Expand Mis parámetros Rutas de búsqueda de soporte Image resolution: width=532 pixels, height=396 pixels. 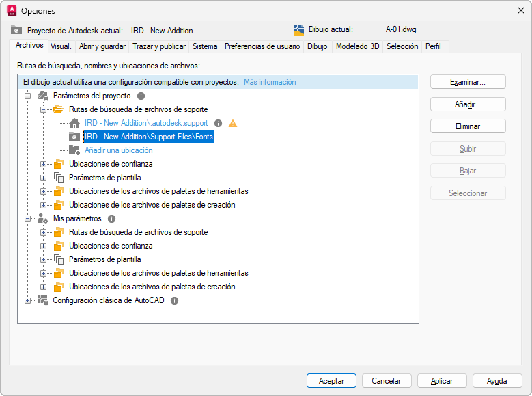click(43, 232)
